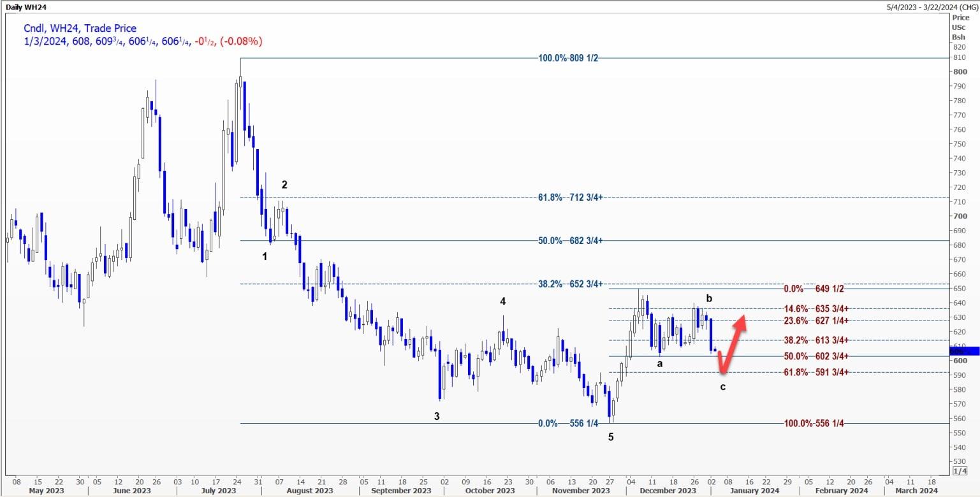The width and height of the screenshot is (980, 497).
Task: Click corrective wave label "a"
Action: tap(660, 363)
